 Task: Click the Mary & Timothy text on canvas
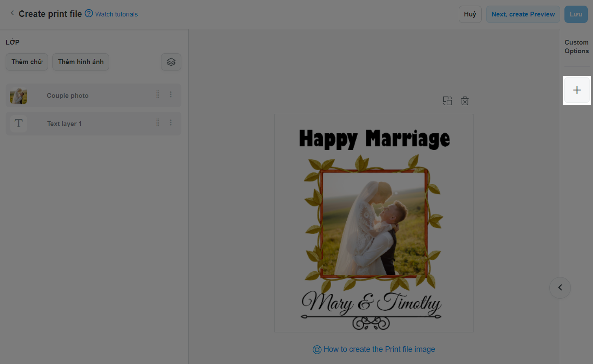pos(371,303)
